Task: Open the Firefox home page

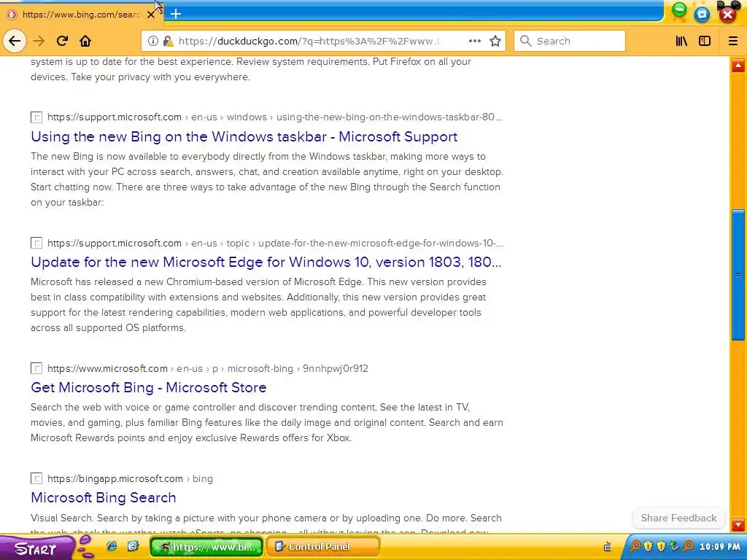Action: pos(85,41)
